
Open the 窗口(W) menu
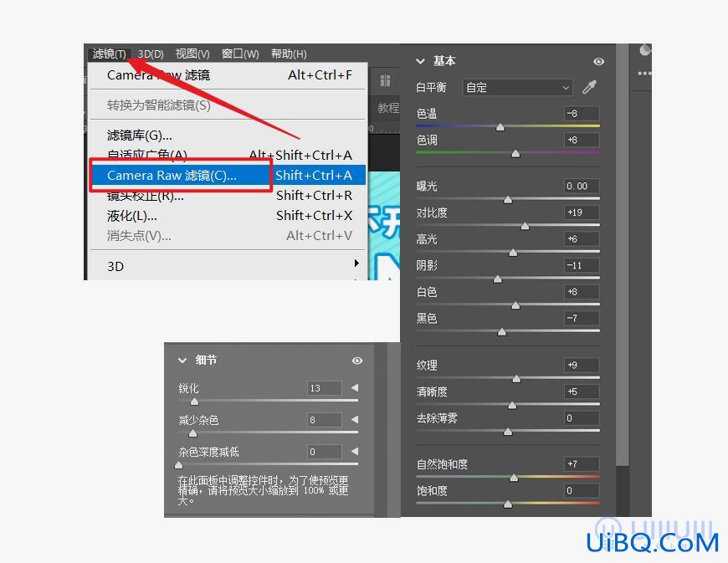coord(240,54)
